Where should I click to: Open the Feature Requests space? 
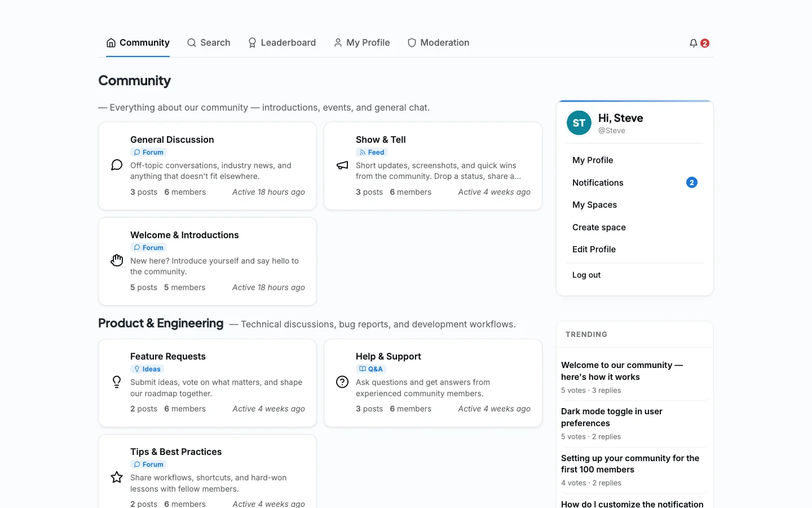(168, 356)
